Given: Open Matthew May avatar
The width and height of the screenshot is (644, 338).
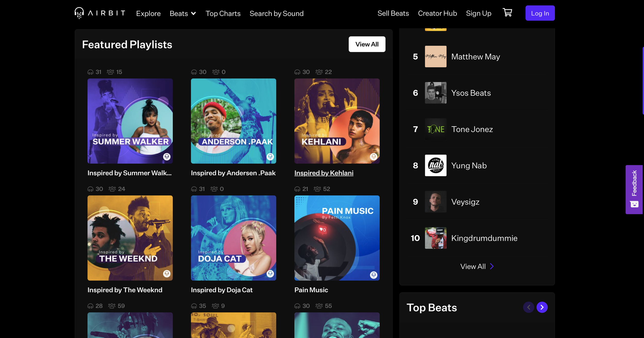Looking at the screenshot, I should 436,57.
